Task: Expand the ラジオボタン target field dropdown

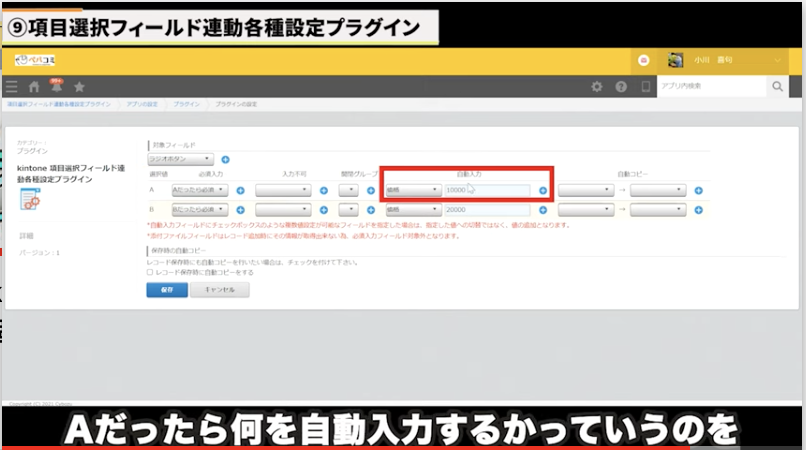Action: point(180,159)
